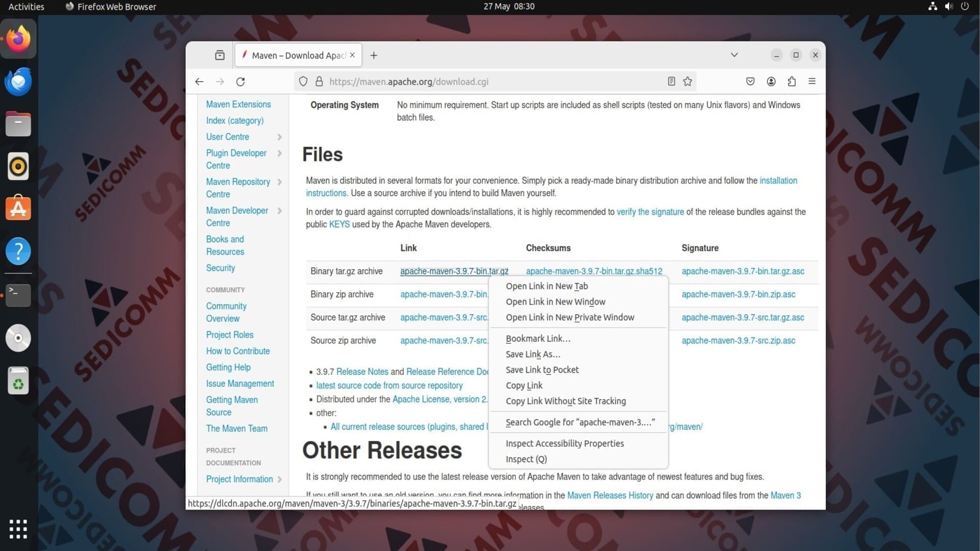Expand Project Information sidebar chevron
Viewport: 980px width, 551px height.
280,479
